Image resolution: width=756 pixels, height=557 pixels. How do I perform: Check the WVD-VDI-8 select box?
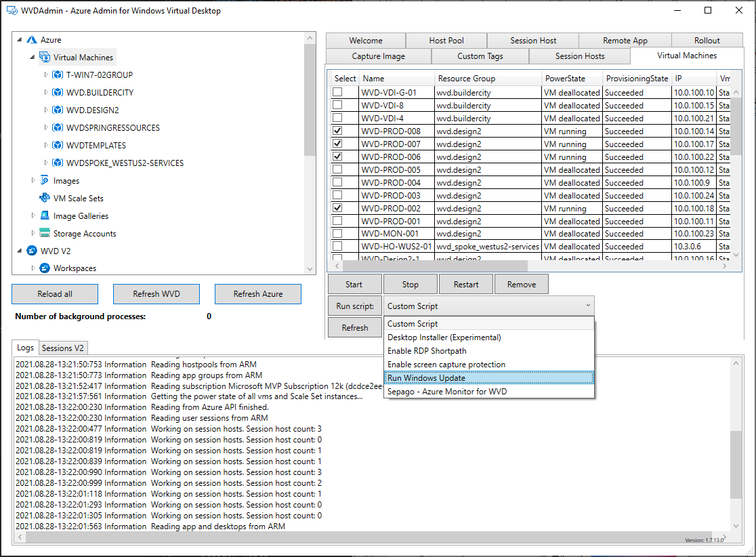[337, 104]
